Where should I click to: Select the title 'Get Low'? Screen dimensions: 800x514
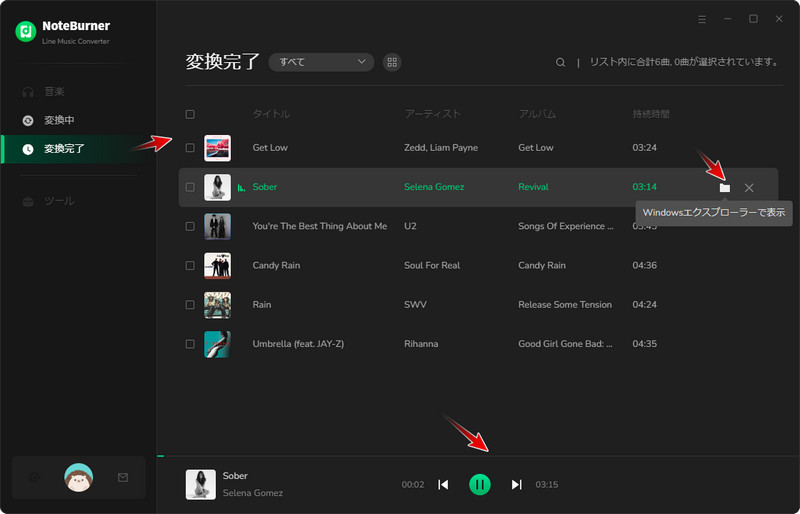click(270, 148)
